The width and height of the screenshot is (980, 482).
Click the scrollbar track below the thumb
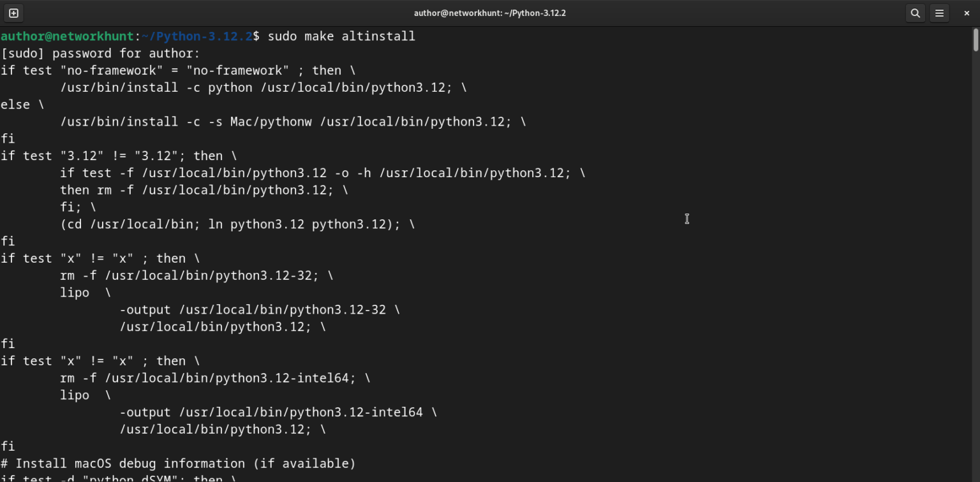pyautogui.click(x=976, y=268)
